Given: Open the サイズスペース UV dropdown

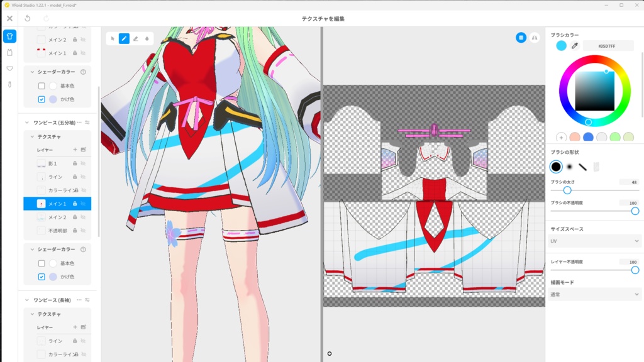Looking at the screenshot, I should [x=594, y=239].
